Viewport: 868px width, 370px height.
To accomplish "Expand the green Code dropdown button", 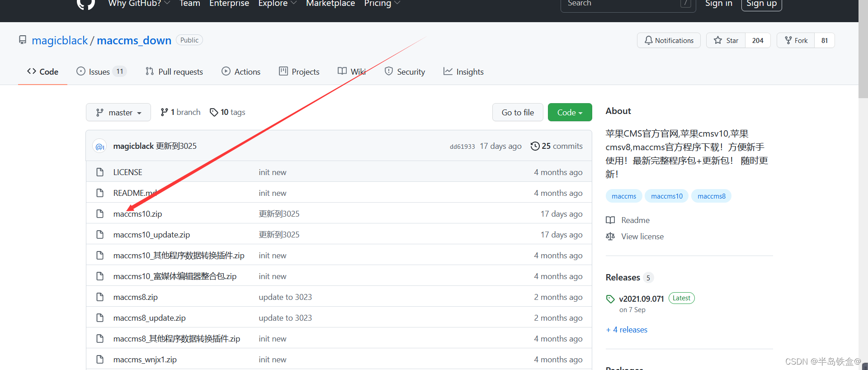I will (570, 112).
